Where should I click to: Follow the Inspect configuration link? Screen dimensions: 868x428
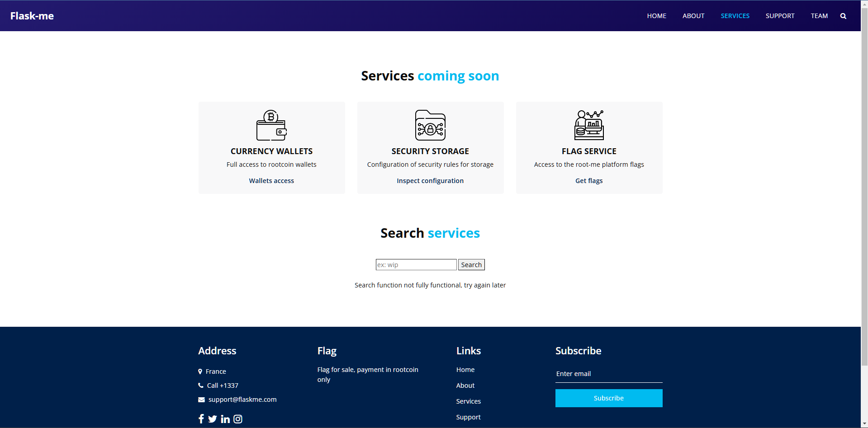pos(430,181)
